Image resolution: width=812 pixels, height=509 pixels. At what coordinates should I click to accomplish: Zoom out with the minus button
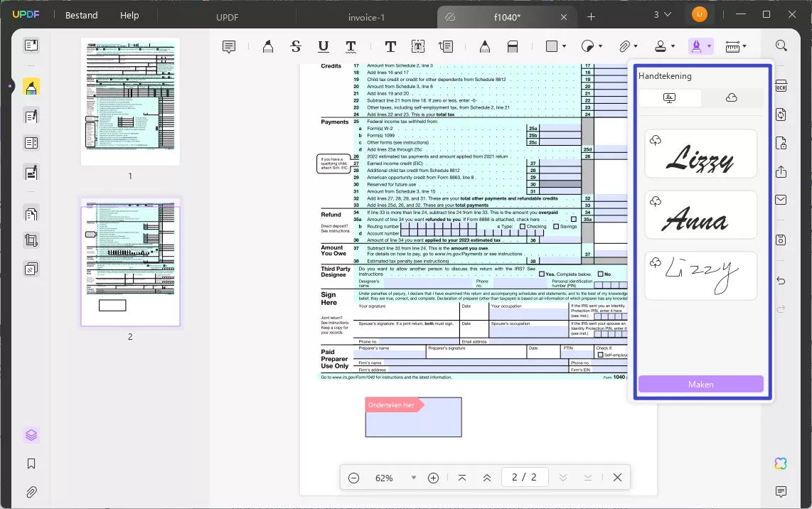(x=353, y=478)
